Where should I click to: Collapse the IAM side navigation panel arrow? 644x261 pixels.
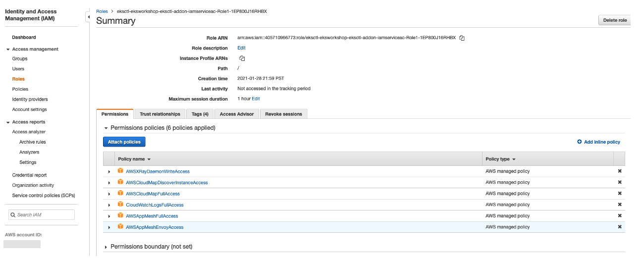coord(88,17)
